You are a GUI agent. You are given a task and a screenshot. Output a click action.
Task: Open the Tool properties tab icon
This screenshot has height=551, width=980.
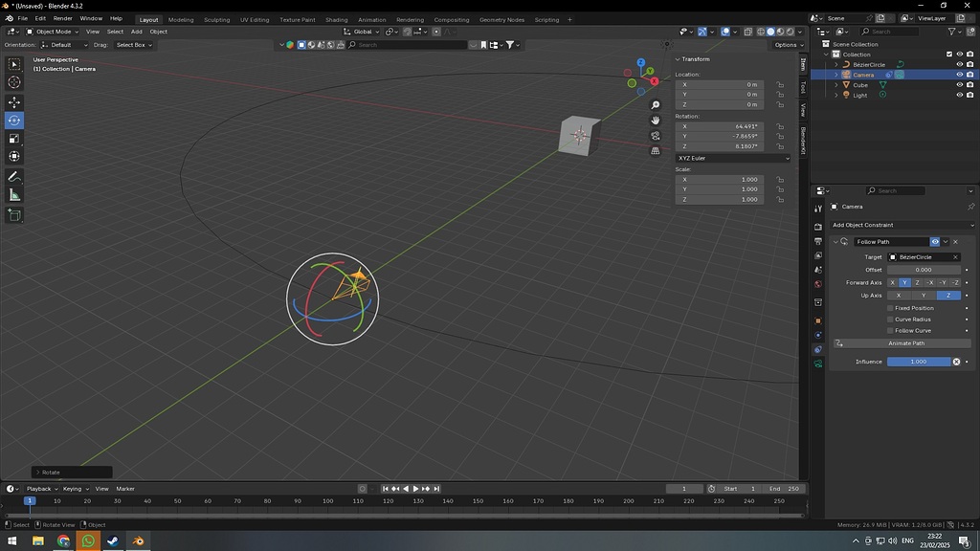pos(818,209)
